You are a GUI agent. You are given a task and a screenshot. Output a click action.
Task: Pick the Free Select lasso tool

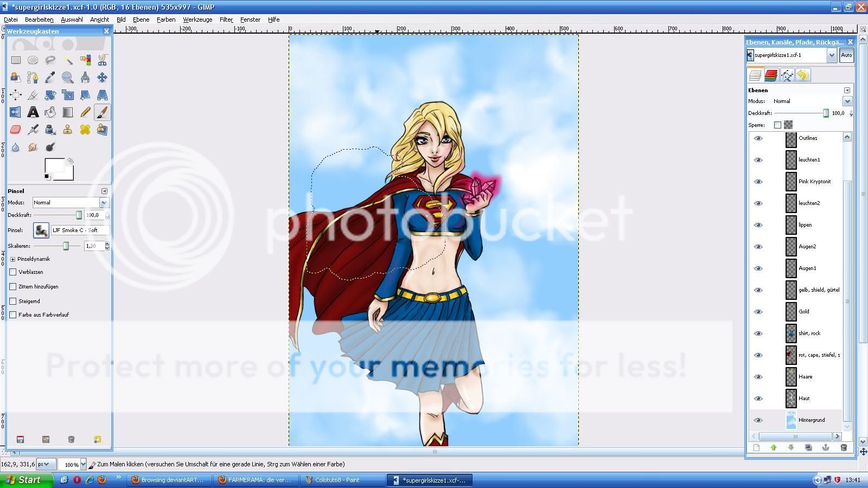coord(50,60)
